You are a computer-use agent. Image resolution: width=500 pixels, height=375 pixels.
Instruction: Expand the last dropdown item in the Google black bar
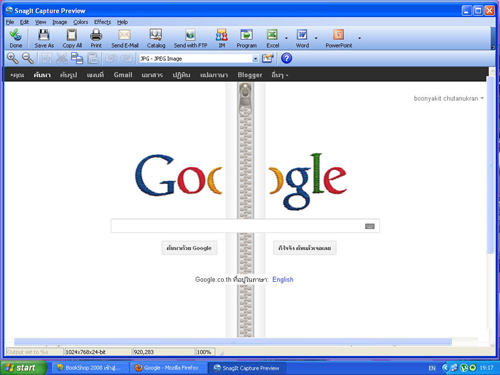[x=280, y=75]
